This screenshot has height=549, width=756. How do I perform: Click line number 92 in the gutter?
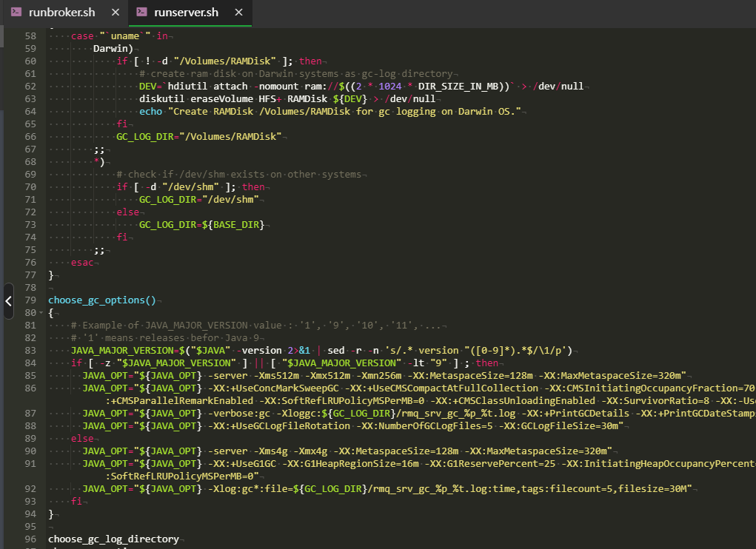[30, 489]
